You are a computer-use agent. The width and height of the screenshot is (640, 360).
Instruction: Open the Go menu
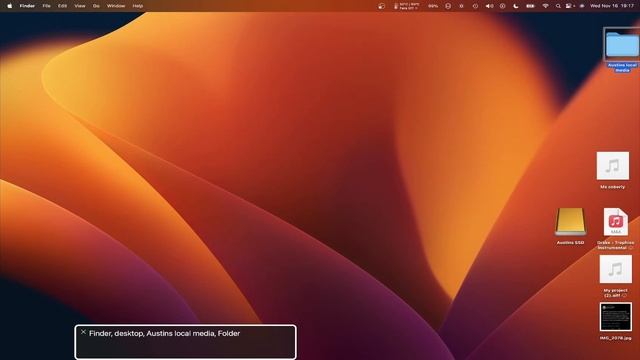(x=96, y=6)
